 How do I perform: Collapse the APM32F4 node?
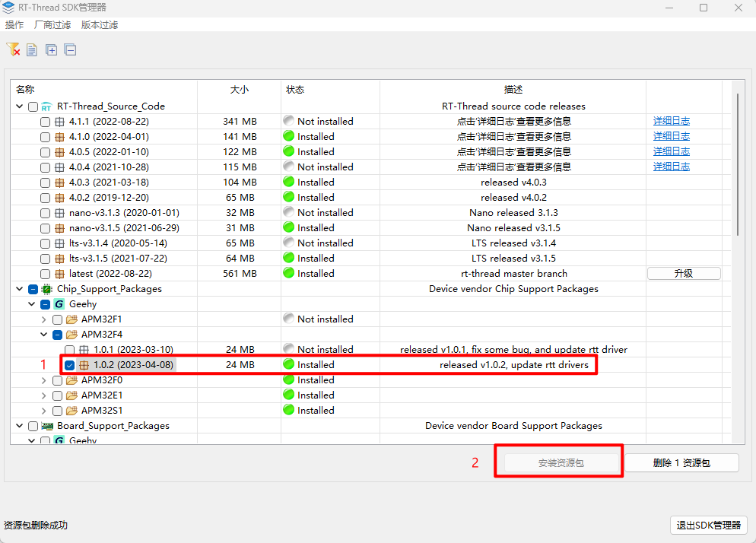[44, 335]
